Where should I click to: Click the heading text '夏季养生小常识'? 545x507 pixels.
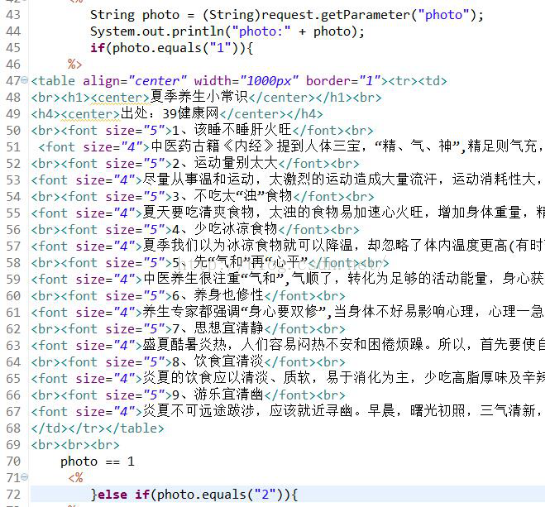[199, 97]
